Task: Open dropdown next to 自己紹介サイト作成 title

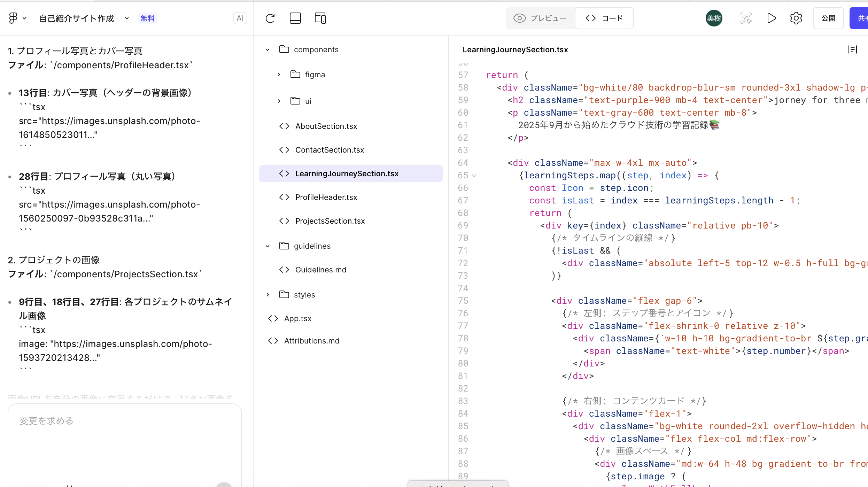Action: pyautogui.click(x=127, y=18)
